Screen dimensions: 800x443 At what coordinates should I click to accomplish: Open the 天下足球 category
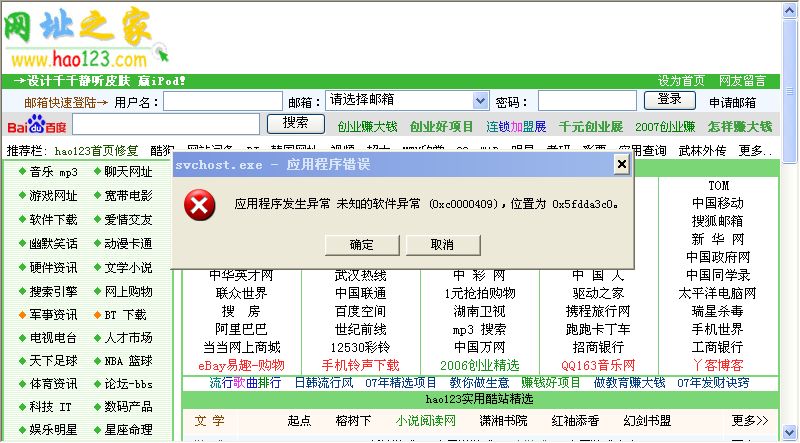(x=54, y=361)
